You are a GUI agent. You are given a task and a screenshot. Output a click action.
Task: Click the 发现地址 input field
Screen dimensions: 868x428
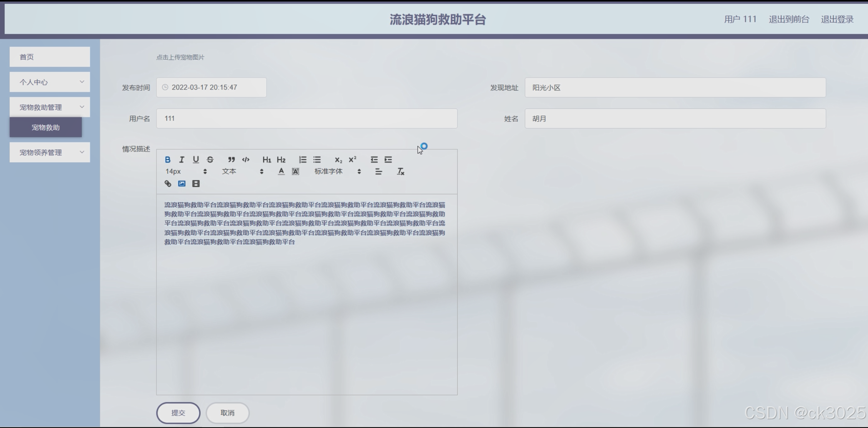675,88
